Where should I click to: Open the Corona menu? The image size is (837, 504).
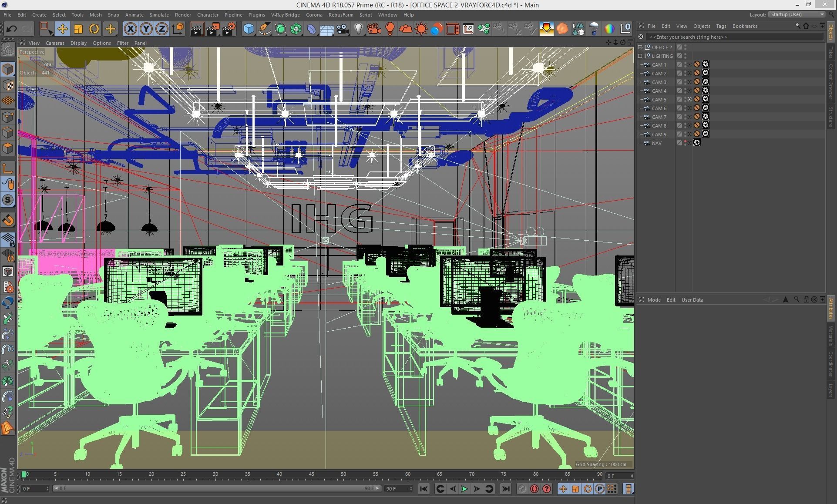click(x=314, y=15)
